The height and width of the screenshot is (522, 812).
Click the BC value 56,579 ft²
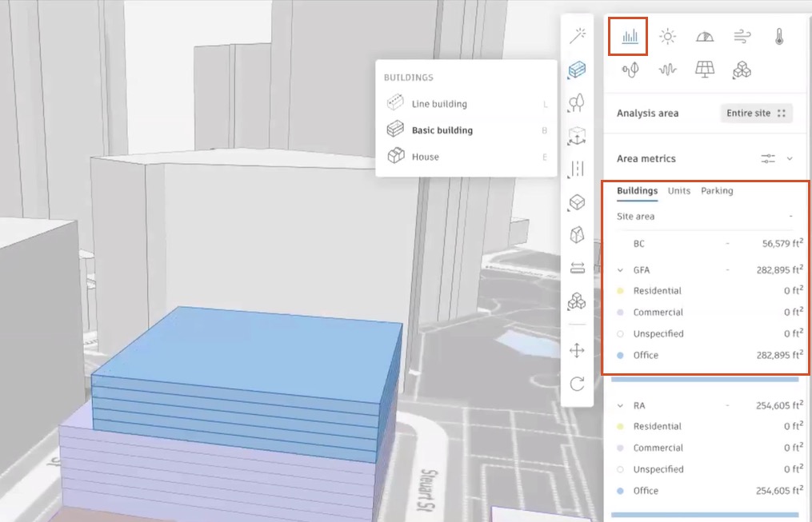click(x=782, y=243)
